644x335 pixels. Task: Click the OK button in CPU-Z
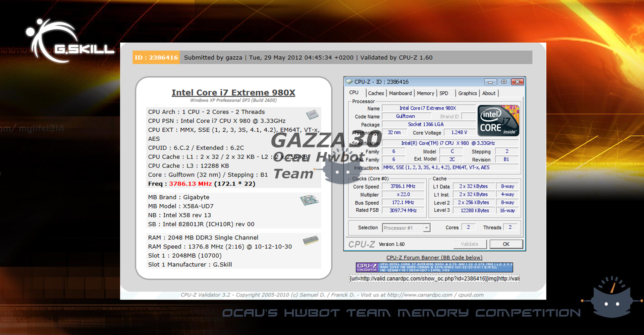pyautogui.click(x=506, y=244)
